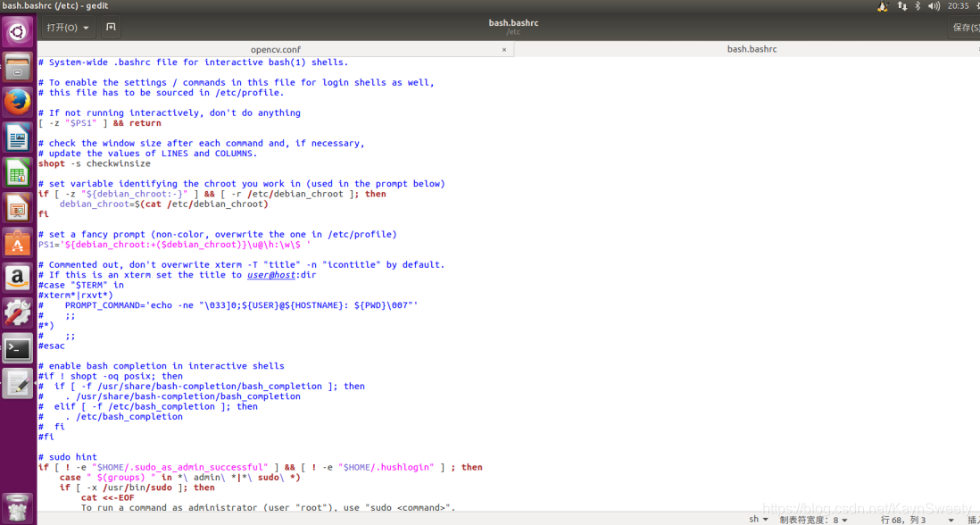Open the Amazon launcher icon
The width and height of the screenshot is (980, 525).
pos(18,279)
